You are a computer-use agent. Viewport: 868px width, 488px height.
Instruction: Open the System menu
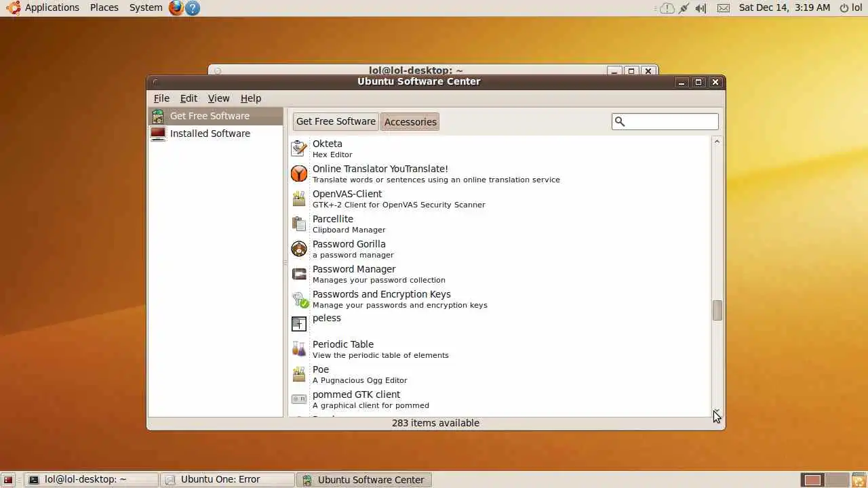[146, 7]
